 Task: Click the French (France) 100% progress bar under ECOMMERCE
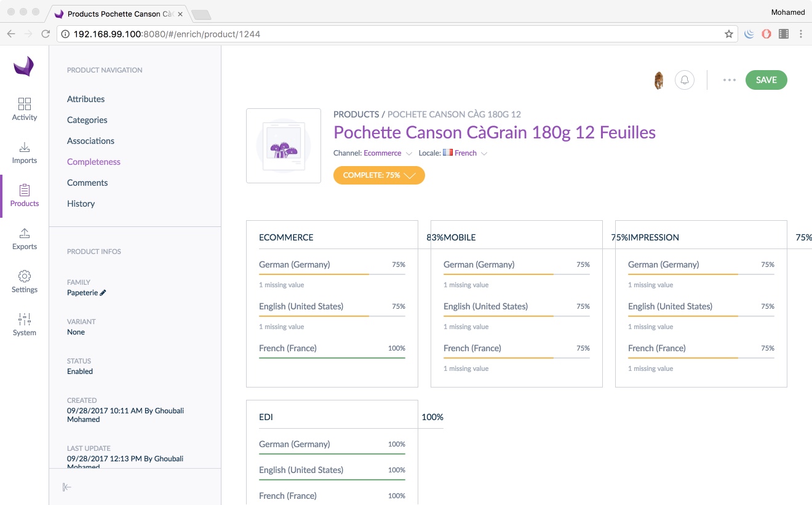coord(332,356)
